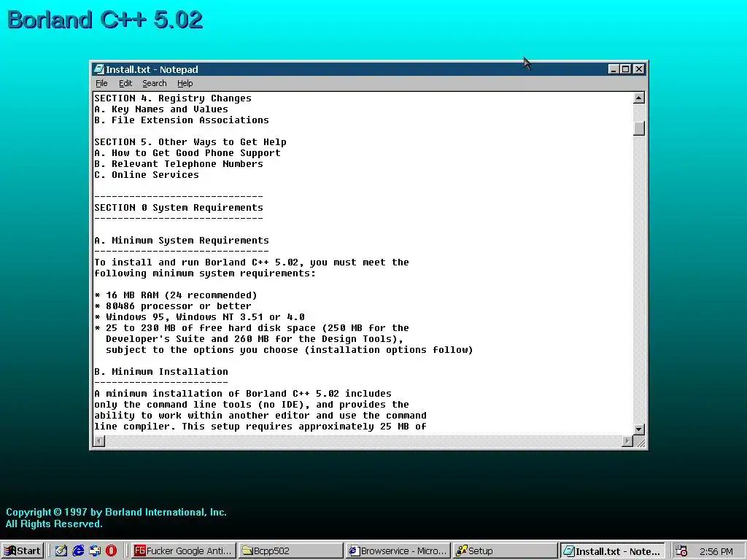
Task: Open the File menu in Notepad
Action: (x=101, y=83)
